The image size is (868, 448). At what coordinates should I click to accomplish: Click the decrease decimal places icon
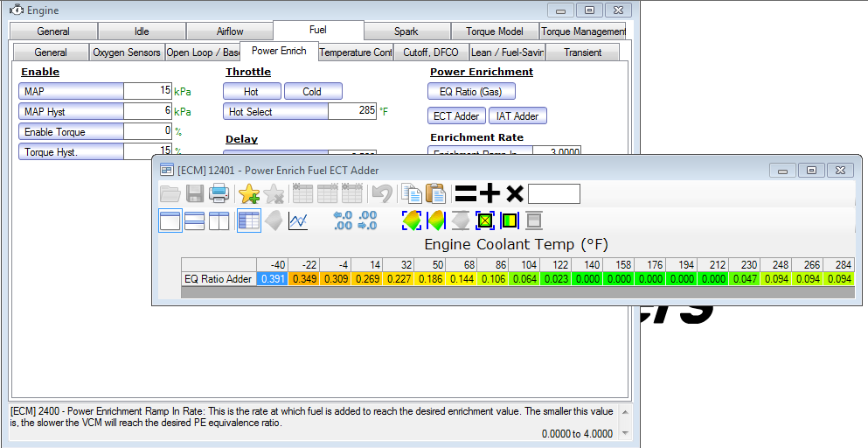tap(368, 221)
